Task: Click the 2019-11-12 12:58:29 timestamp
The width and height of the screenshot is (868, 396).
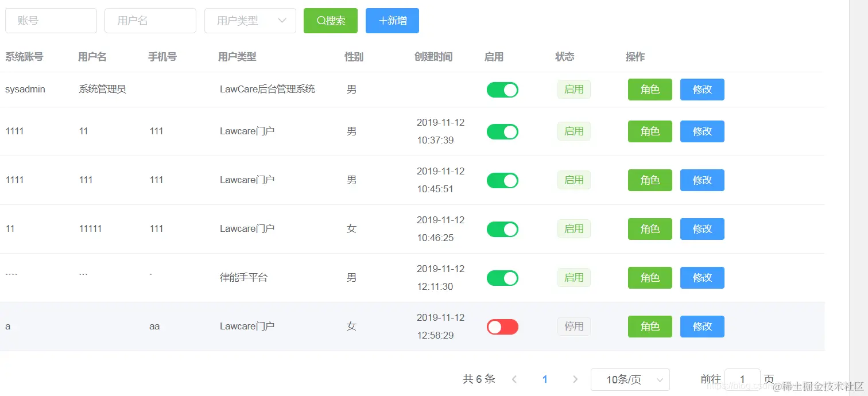Action: point(441,327)
